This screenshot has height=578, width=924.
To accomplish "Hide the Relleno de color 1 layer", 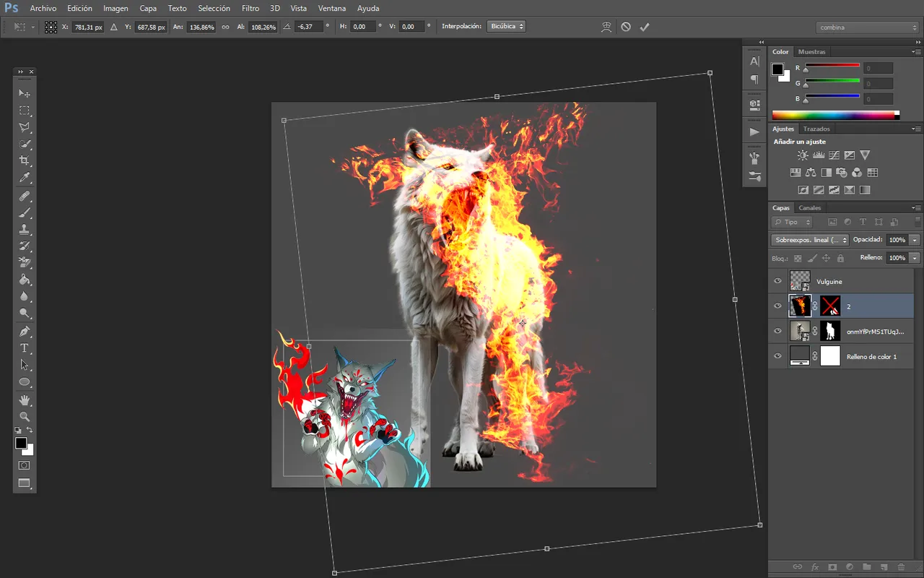I will (x=777, y=356).
